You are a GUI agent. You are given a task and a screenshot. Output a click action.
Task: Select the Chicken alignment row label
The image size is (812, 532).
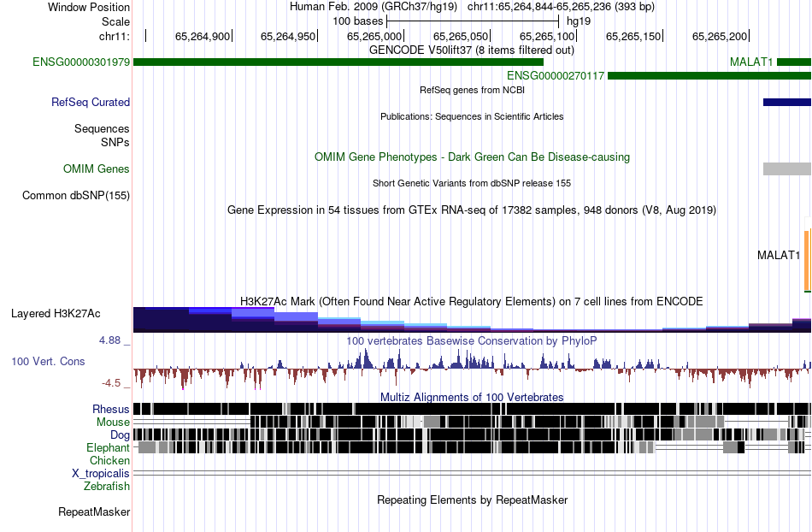tap(109, 460)
